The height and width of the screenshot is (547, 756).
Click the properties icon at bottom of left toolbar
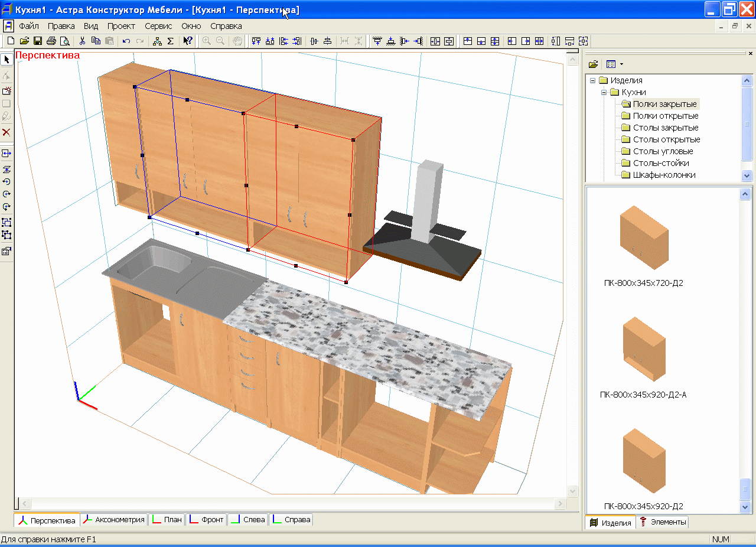tap(6, 251)
